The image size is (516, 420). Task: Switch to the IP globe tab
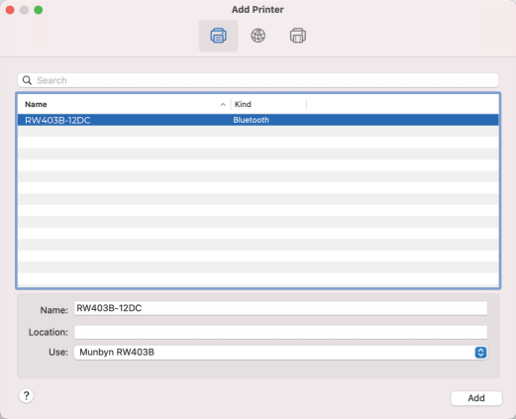(x=258, y=36)
